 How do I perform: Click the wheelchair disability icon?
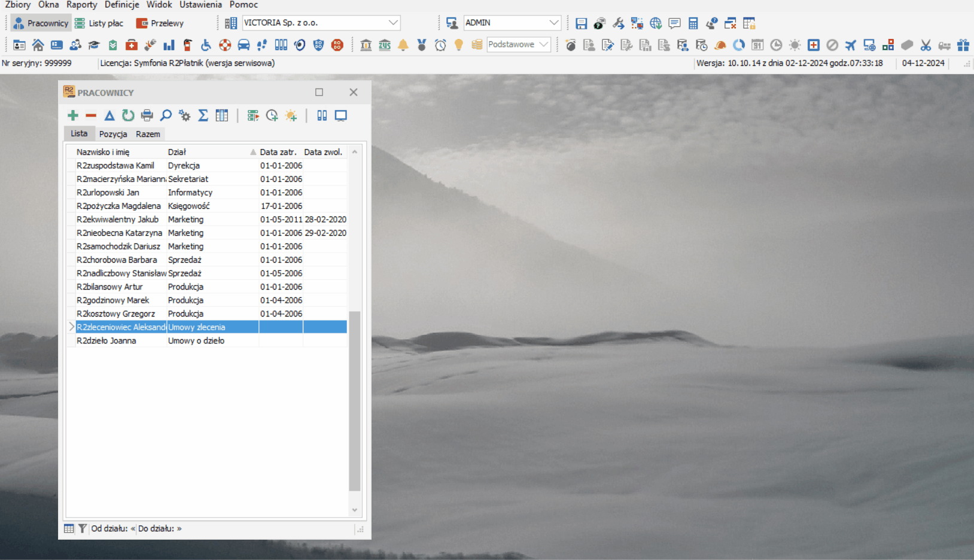click(x=206, y=45)
